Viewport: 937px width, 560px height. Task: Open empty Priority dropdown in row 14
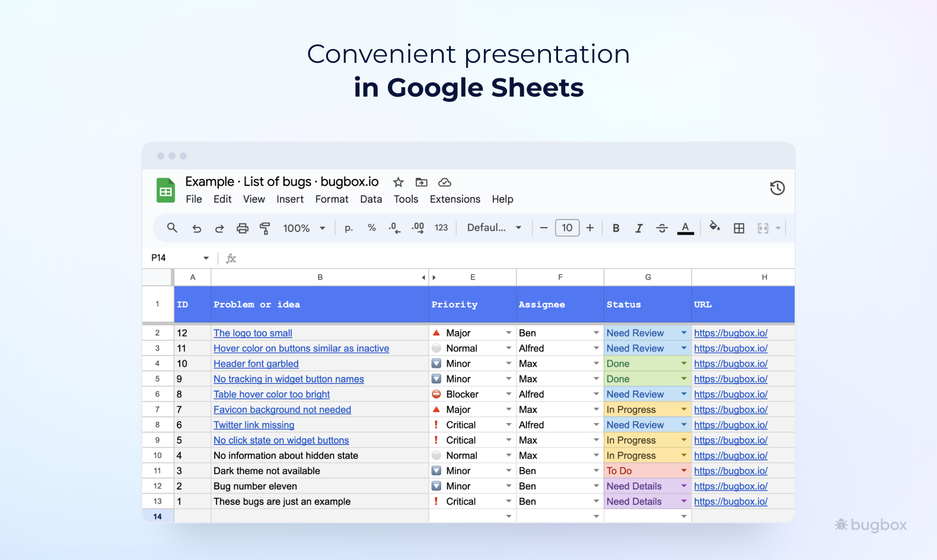(x=509, y=517)
